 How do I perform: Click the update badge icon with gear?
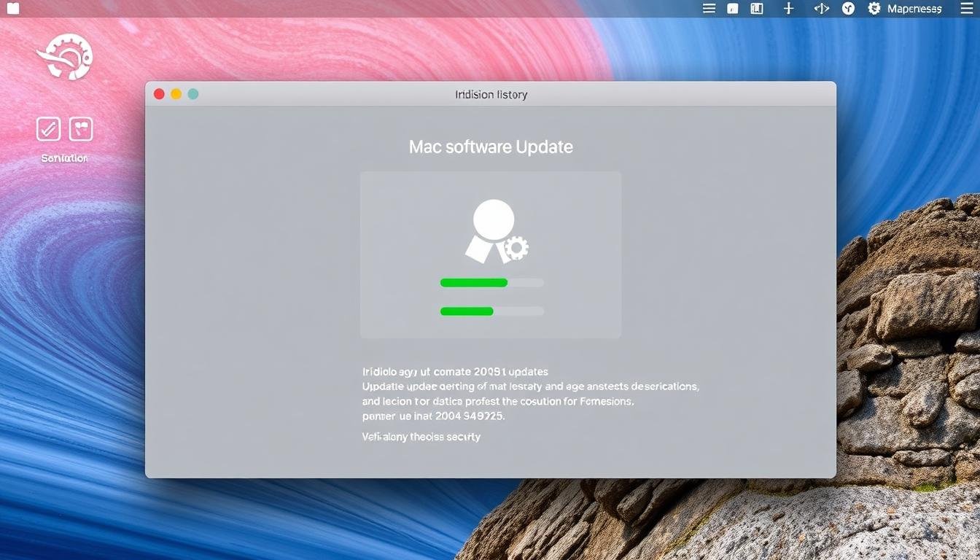pyautogui.click(x=497, y=232)
